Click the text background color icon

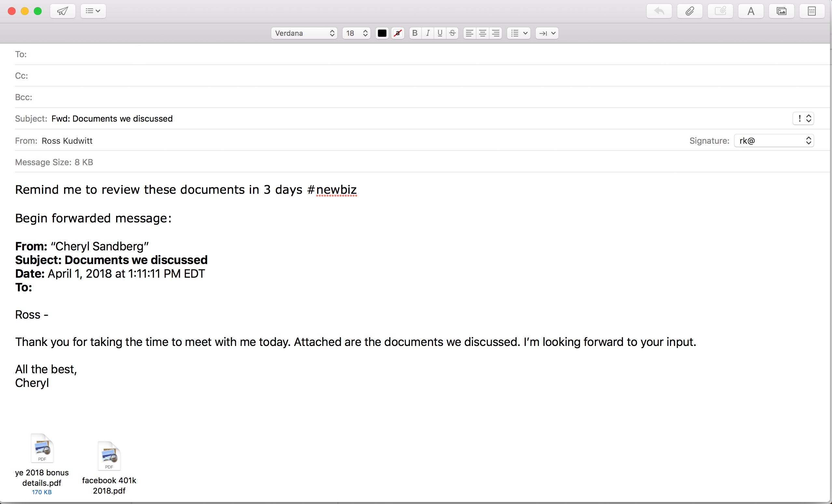398,33
